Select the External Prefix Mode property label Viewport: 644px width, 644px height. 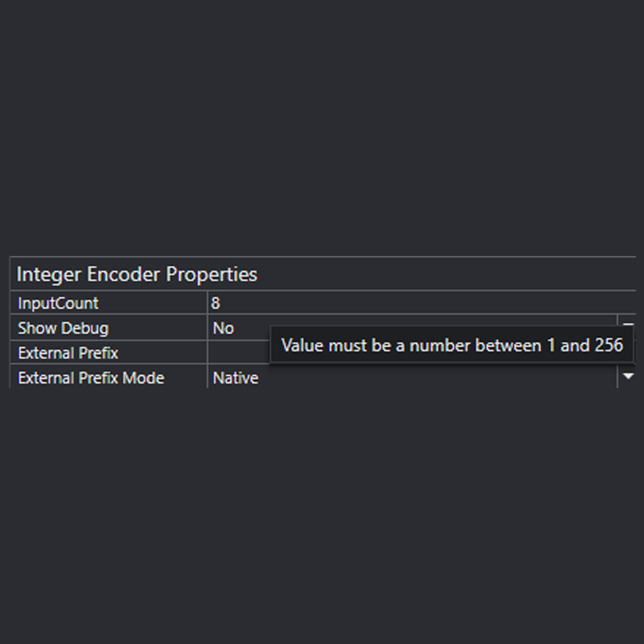pyautogui.click(x=91, y=377)
